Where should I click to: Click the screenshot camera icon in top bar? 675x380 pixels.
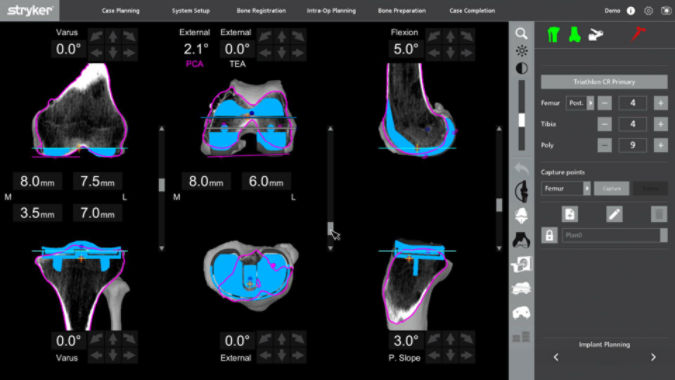[x=666, y=11]
